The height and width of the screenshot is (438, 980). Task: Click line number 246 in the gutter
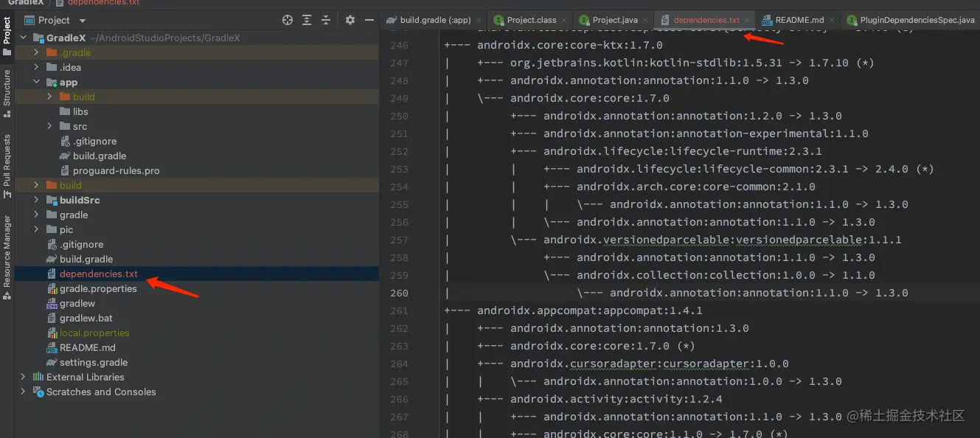(399, 45)
